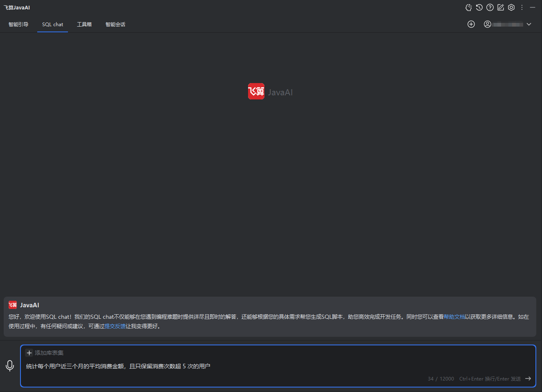Click the JavaAI sender name in welcome message
This screenshot has height=392, width=542.
point(29,305)
